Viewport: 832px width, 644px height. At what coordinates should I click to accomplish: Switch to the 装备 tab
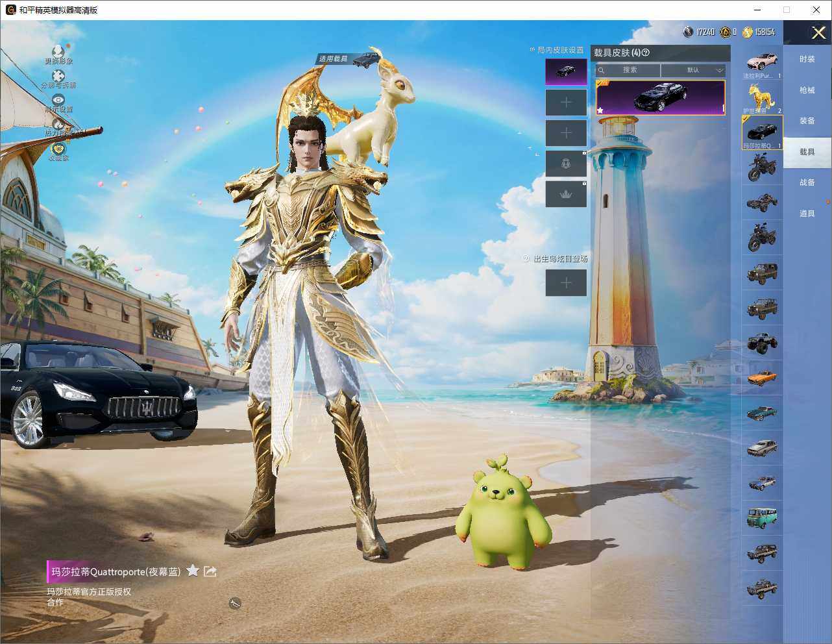[x=807, y=121]
